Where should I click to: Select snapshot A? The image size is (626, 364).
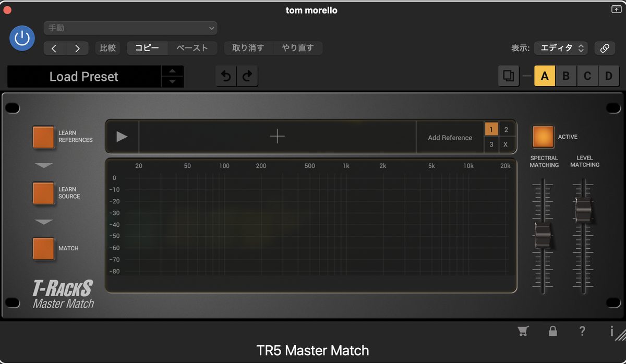pyautogui.click(x=545, y=76)
